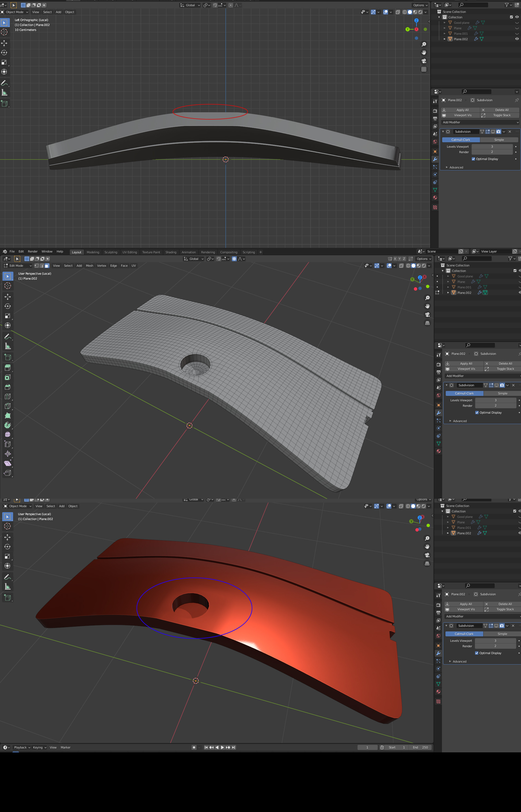The width and height of the screenshot is (521, 812).
Task: Select the Shrink/Fatten tool
Action: point(7,454)
